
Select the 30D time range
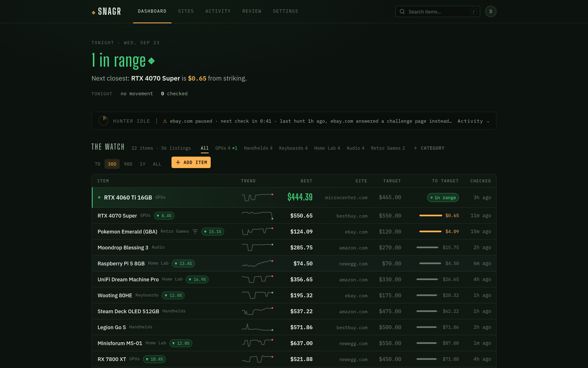coord(112,164)
